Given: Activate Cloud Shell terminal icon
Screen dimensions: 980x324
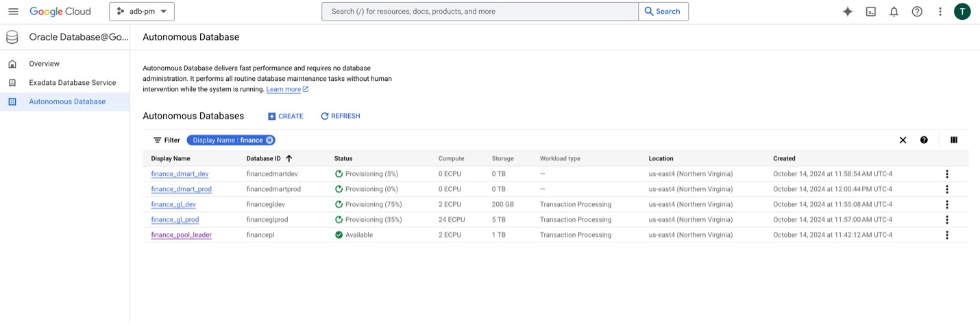Looking at the screenshot, I should (x=871, y=12).
